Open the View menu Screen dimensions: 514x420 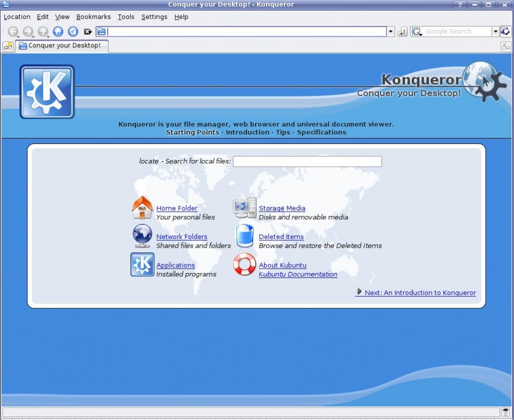pos(62,17)
